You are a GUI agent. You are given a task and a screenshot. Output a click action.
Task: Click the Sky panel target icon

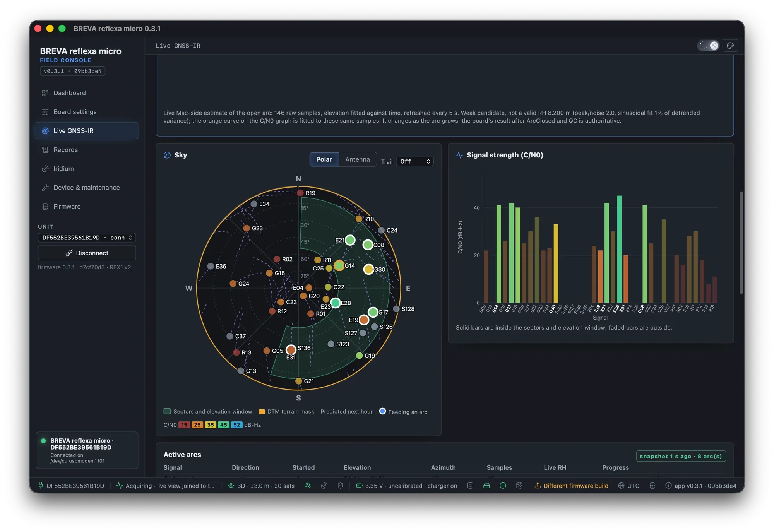[x=167, y=155]
